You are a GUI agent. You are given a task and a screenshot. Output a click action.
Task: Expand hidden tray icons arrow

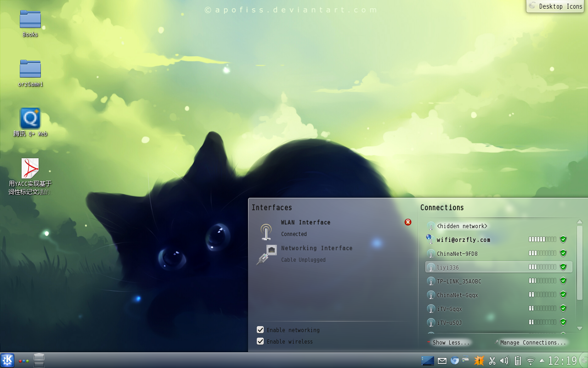[542, 361]
